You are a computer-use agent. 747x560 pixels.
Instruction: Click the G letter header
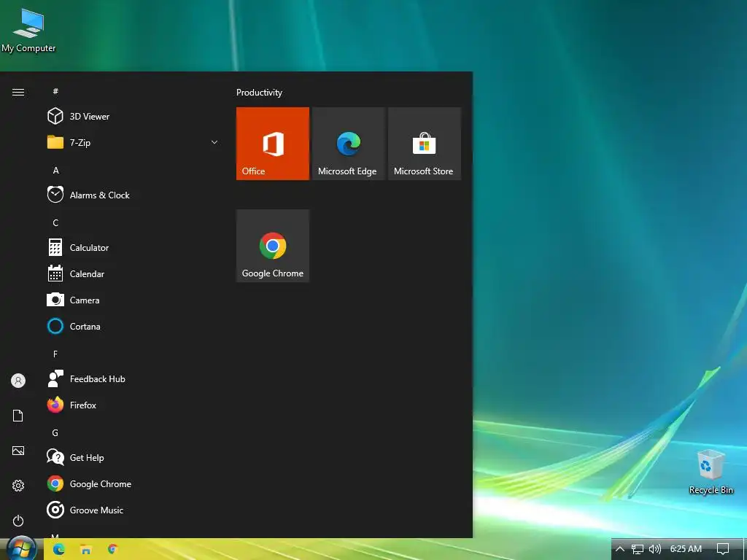(x=55, y=432)
